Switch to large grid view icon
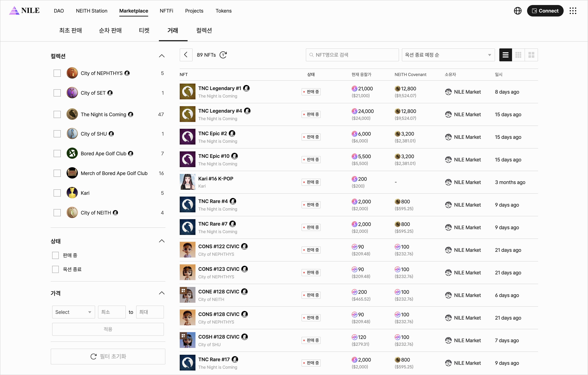This screenshot has height=375, width=588. tap(531, 55)
